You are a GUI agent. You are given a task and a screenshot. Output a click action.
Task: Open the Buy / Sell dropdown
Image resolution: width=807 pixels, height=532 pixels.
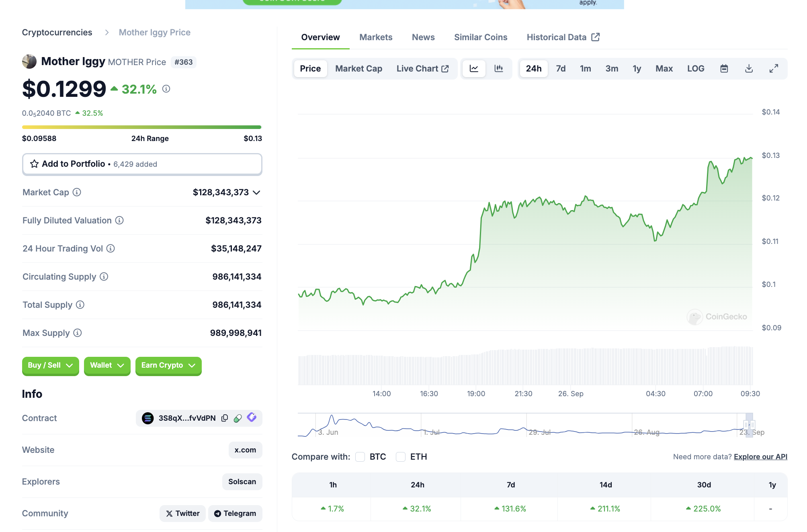point(50,366)
